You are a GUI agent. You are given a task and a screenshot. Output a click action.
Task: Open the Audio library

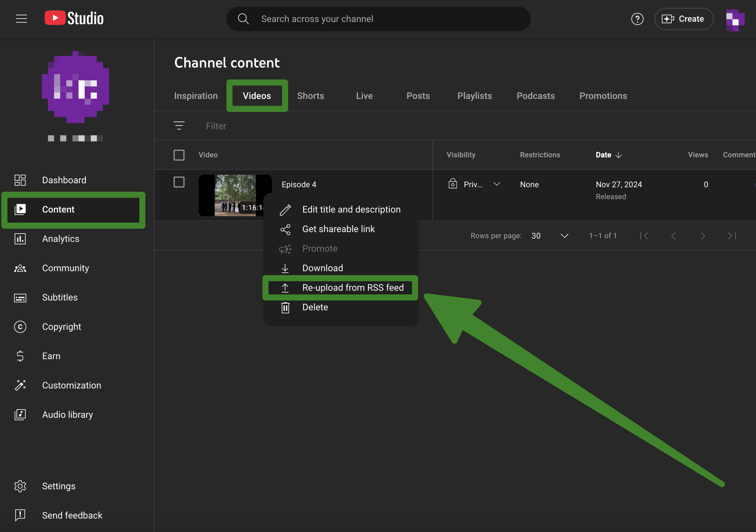tap(67, 414)
